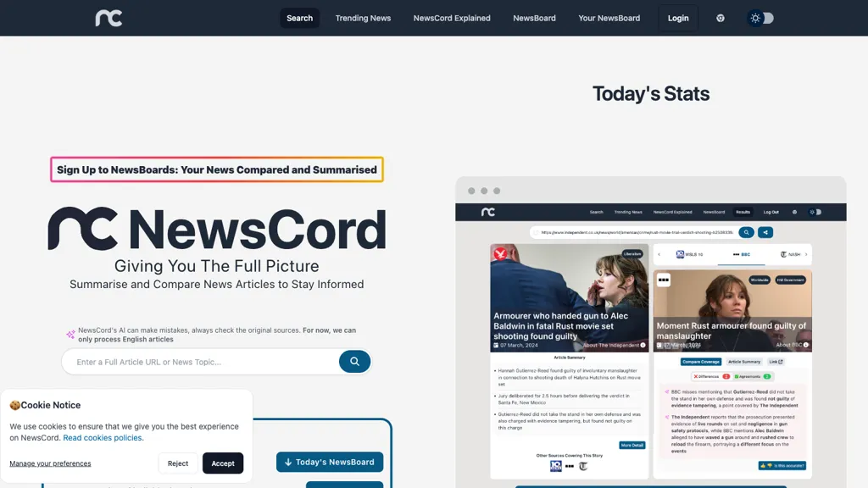Click the left chevron in the sources carousel
This screenshot has width=868, height=488.
pyautogui.click(x=659, y=253)
